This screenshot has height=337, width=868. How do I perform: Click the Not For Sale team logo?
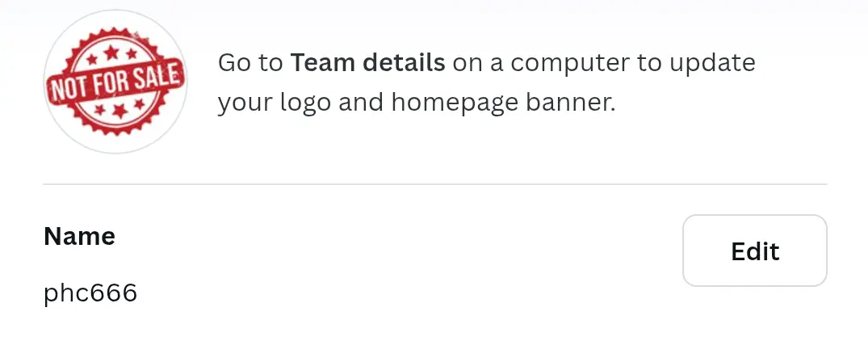(x=115, y=82)
